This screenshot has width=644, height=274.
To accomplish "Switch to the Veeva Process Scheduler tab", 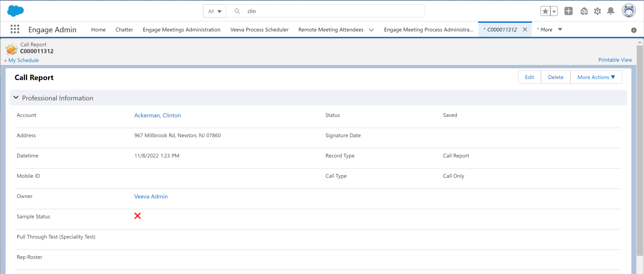I will click(x=259, y=30).
